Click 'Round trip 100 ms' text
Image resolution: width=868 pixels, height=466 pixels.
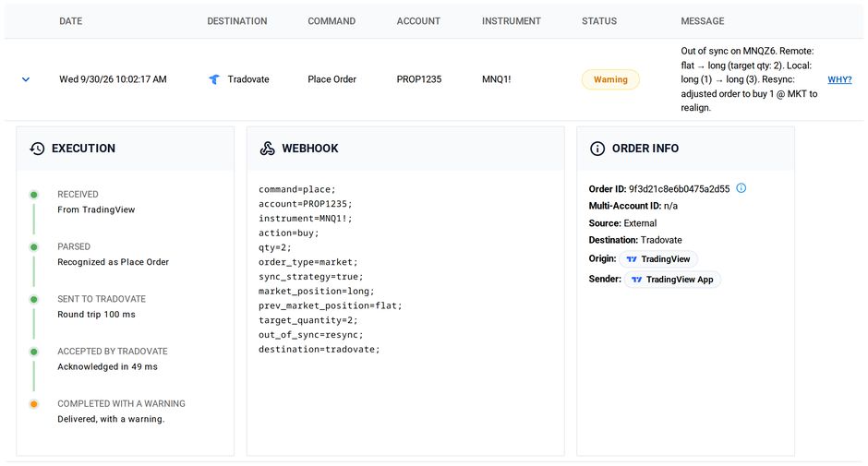(x=96, y=315)
